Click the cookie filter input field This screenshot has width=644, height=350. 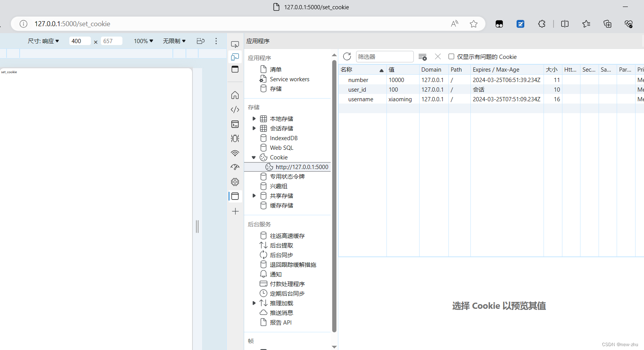click(x=385, y=57)
